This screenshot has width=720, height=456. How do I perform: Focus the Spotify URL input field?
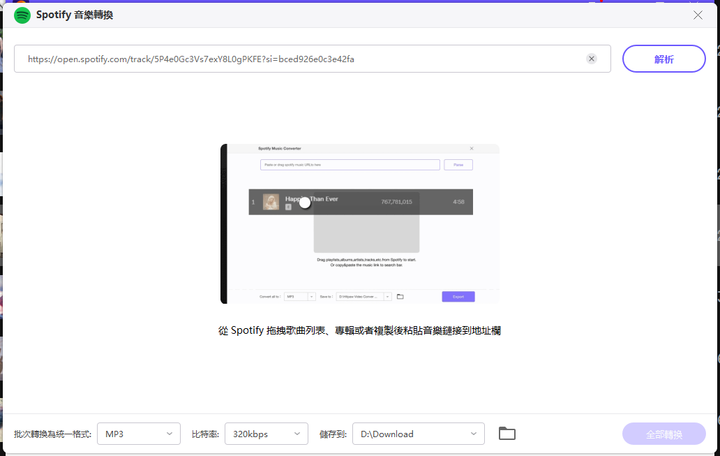(312, 59)
